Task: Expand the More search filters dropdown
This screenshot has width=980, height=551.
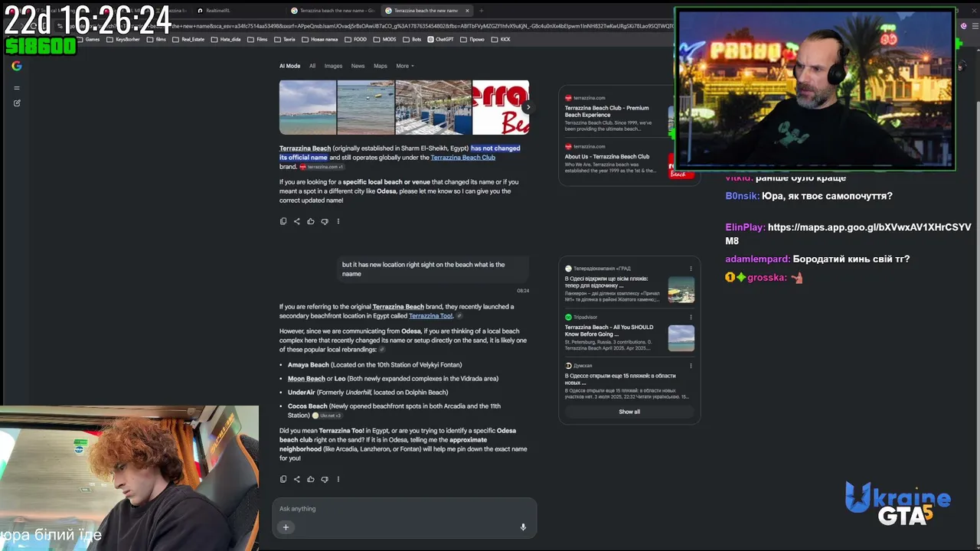Action: pyautogui.click(x=405, y=66)
